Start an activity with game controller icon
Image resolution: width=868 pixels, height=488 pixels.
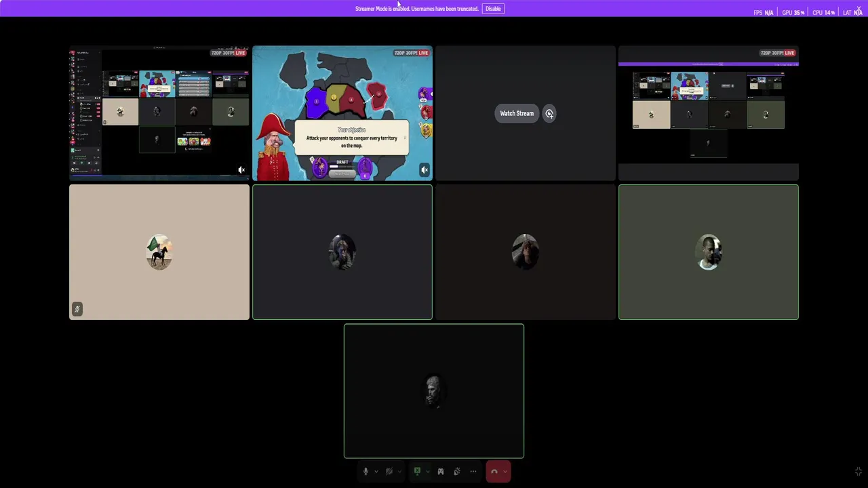tap(440, 472)
